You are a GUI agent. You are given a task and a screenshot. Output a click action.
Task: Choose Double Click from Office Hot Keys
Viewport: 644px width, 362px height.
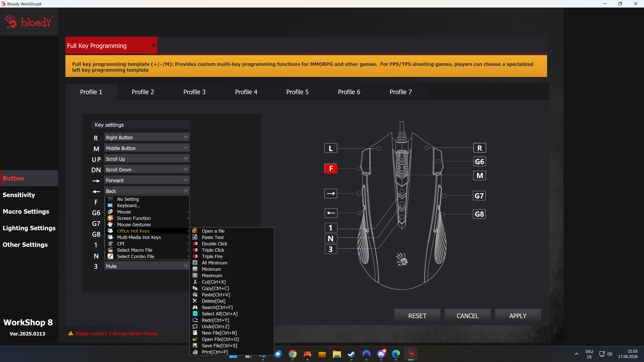tap(232, 244)
